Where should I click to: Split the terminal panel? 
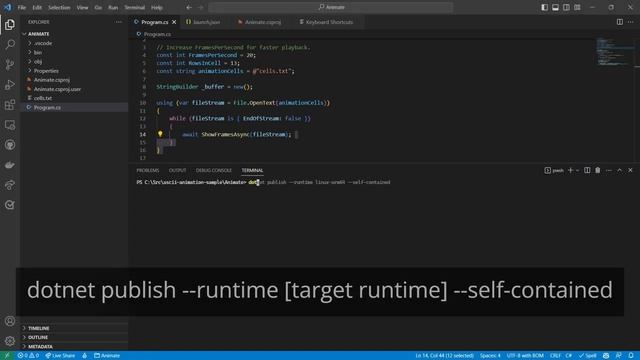[587, 170]
